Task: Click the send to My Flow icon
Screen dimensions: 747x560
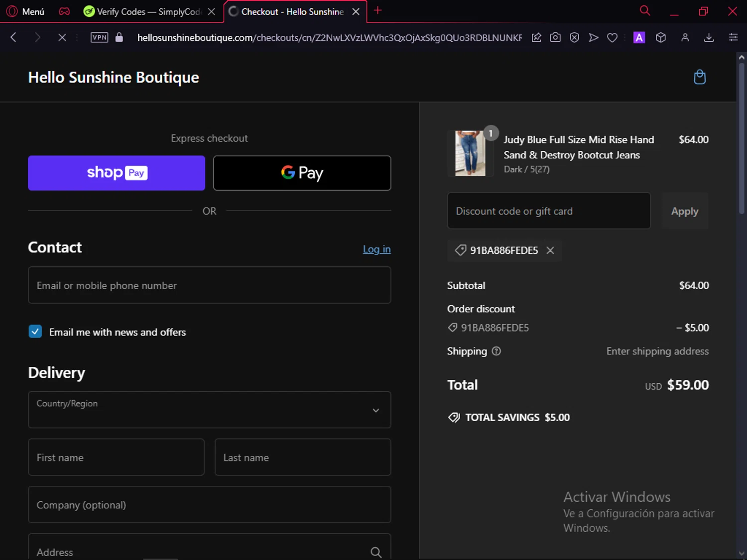Action: click(593, 37)
